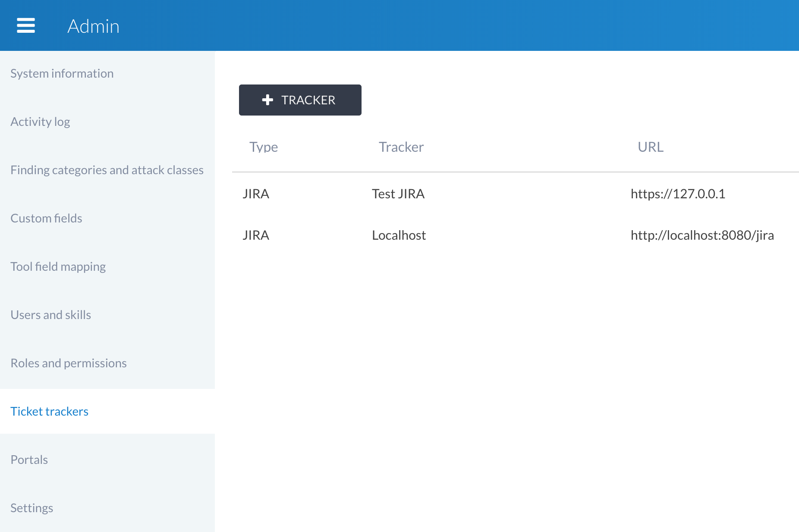The width and height of the screenshot is (799, 532).
Task: Click the plus icon on Tracker button
Action: (x=267, y=100)
